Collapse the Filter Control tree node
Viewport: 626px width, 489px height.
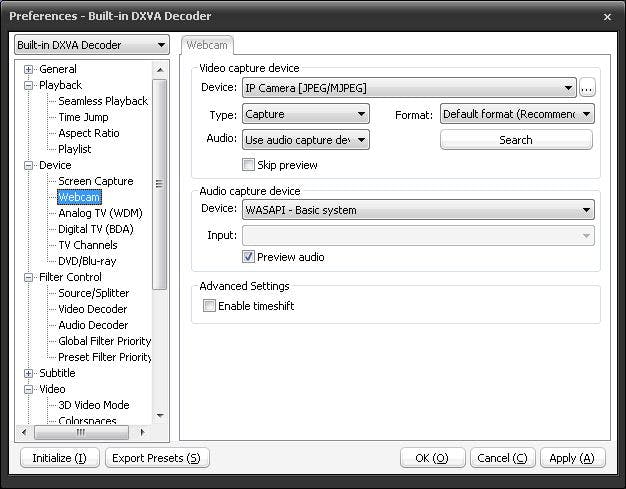coord(28,277)
